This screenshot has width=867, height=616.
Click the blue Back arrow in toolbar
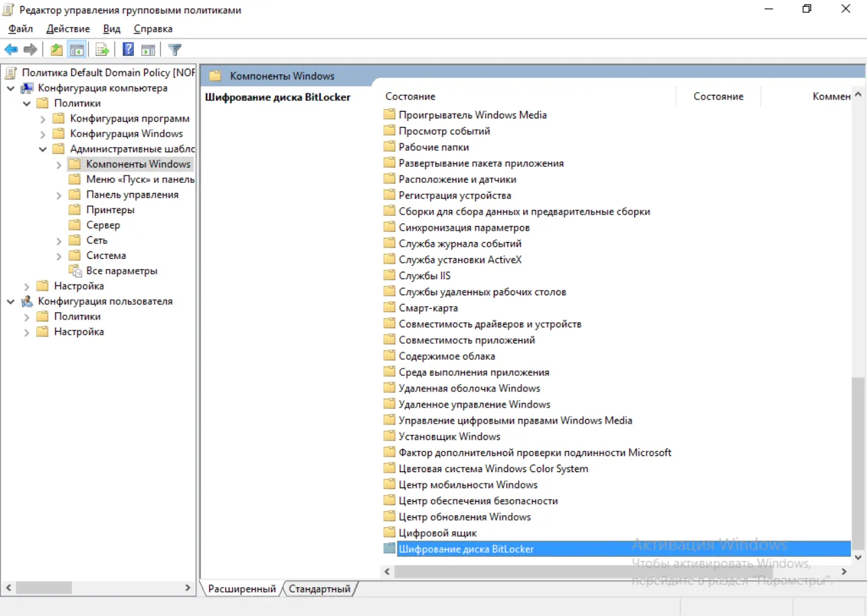[x=11, y=50]
